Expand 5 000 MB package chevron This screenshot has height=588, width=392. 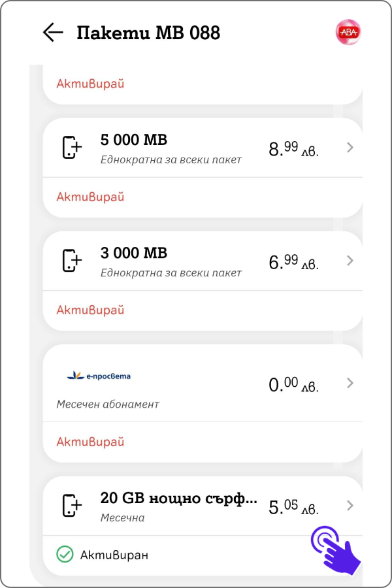350,148
